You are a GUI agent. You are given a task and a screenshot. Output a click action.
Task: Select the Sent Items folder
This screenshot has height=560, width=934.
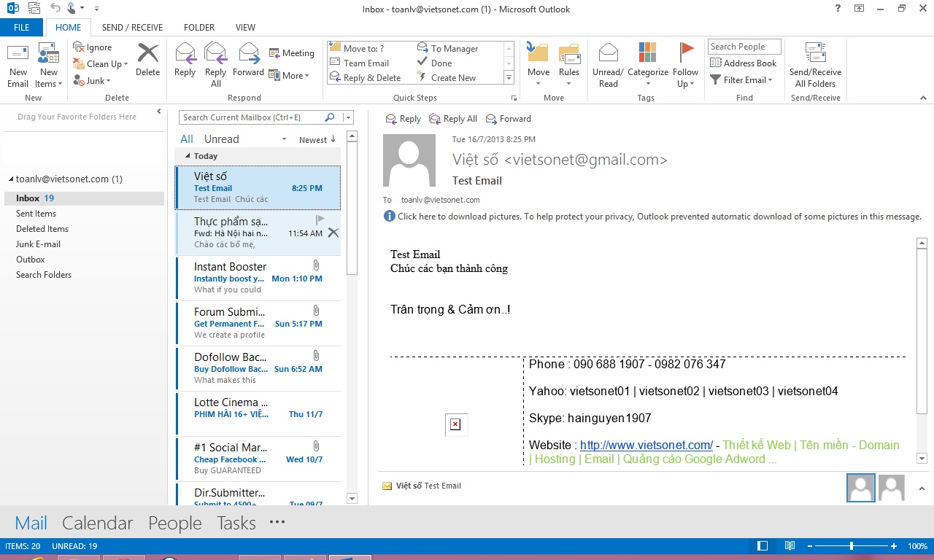point(36,214)
